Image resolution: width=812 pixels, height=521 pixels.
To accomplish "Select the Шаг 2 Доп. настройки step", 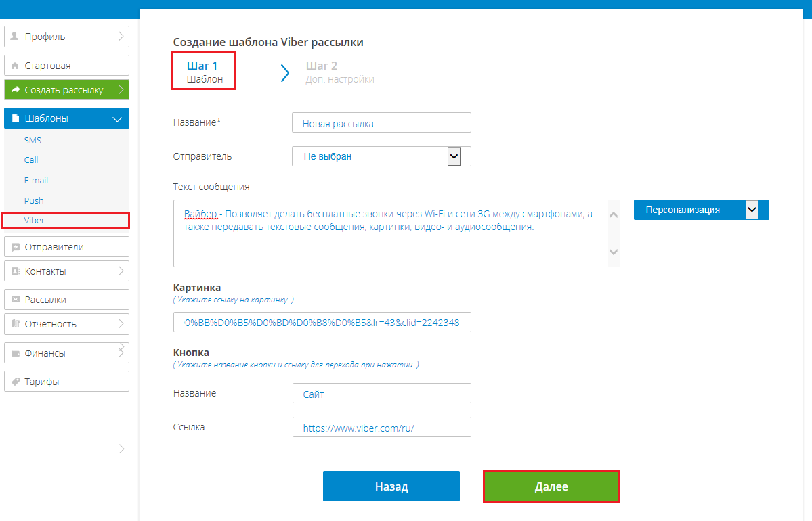I will (340, 72).
